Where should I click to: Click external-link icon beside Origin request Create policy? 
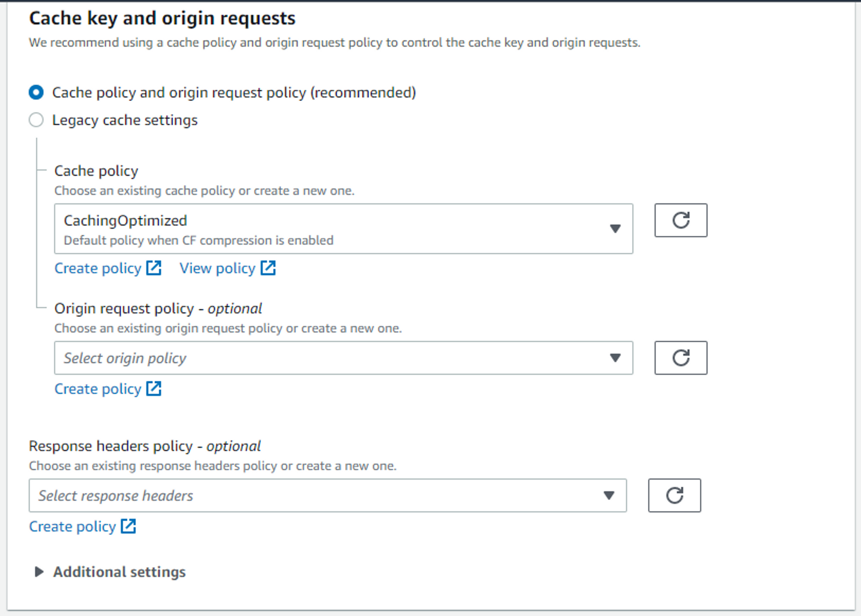click(154, 388)
